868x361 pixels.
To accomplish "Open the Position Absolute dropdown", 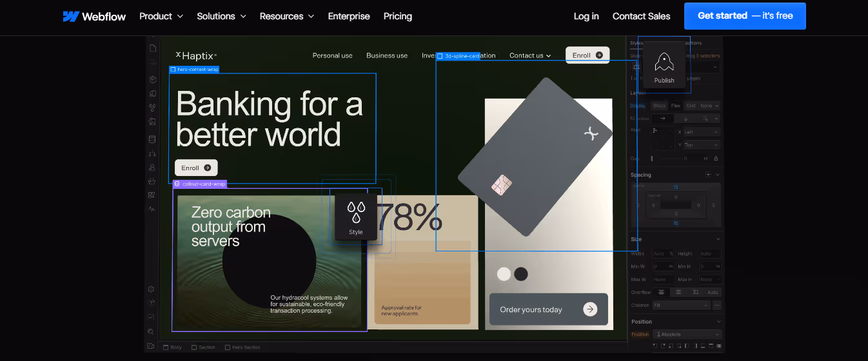I will tap(687, 335).
